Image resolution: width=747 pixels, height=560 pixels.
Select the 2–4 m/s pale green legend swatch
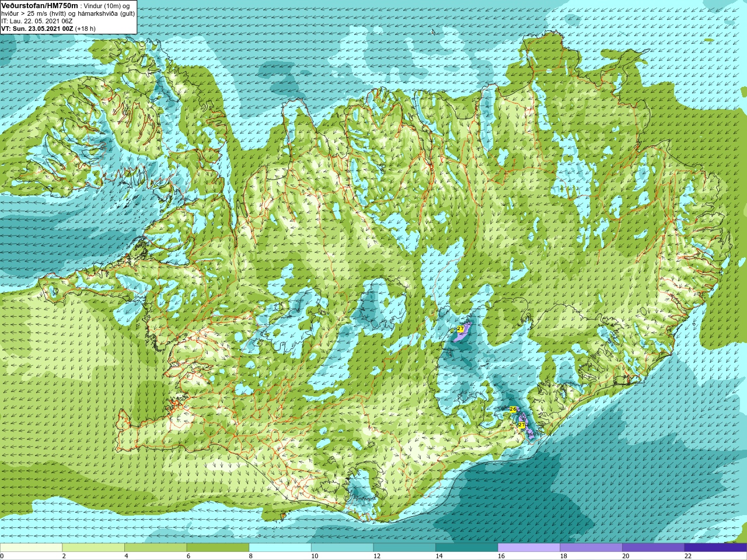93,548
